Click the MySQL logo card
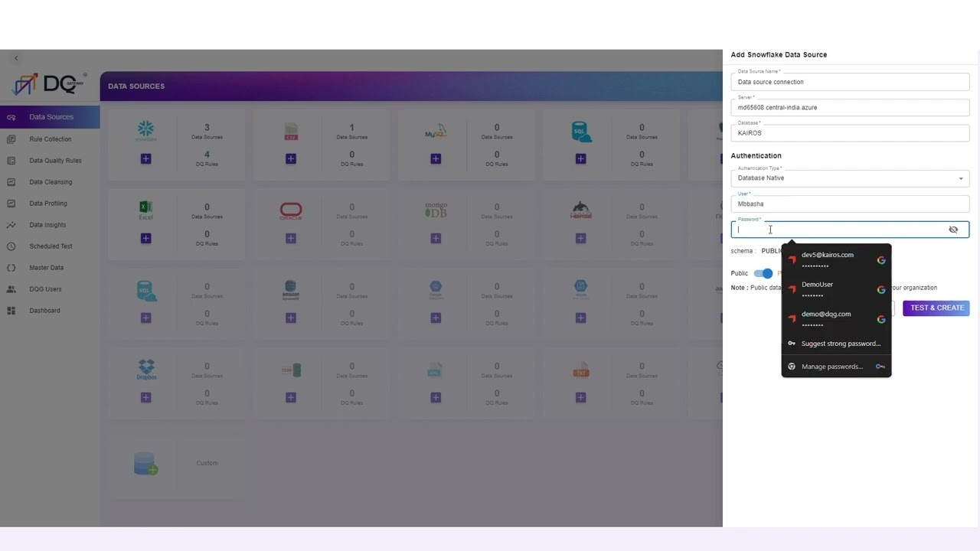The height and width of the screenshot is (551, 980). click(x=436, y=132)
